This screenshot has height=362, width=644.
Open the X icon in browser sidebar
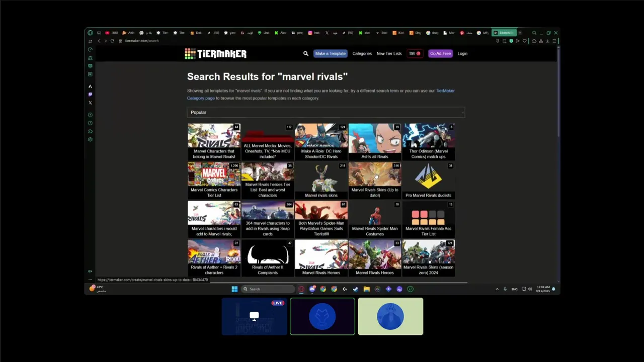point(90,103)
